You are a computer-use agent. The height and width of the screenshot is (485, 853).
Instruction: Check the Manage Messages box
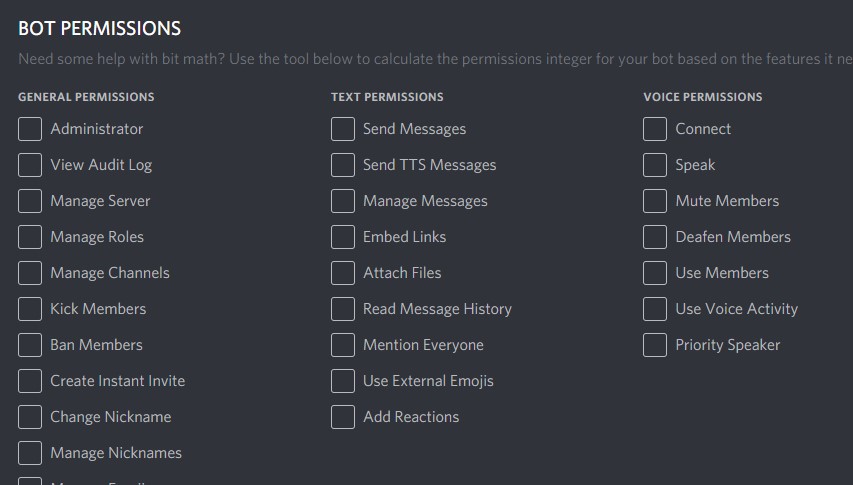(x=343, y=201)
